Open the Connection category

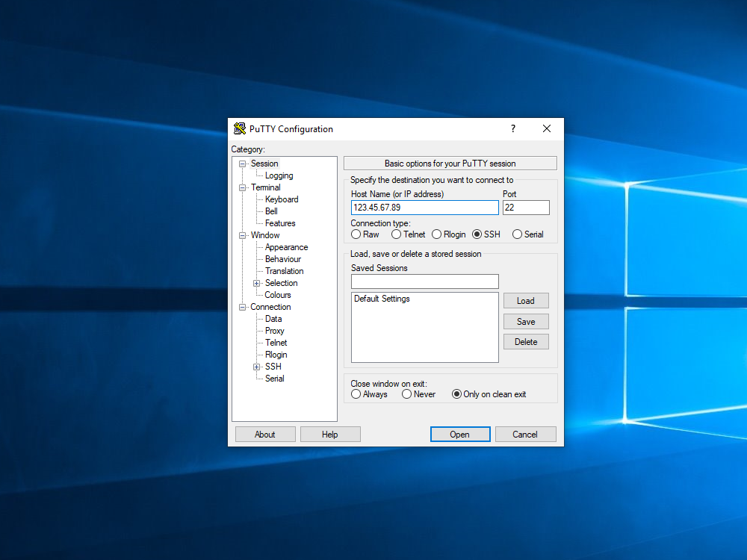click(x=270, y=307)
